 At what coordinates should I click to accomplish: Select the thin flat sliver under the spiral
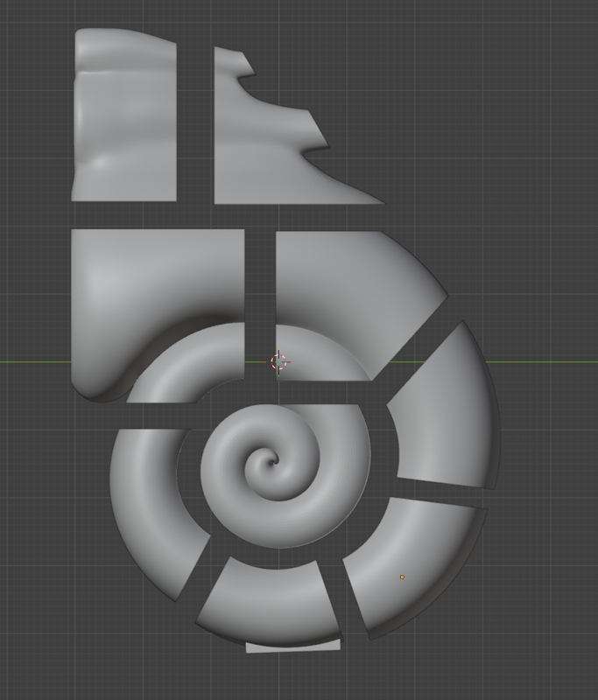click(293, 646)
